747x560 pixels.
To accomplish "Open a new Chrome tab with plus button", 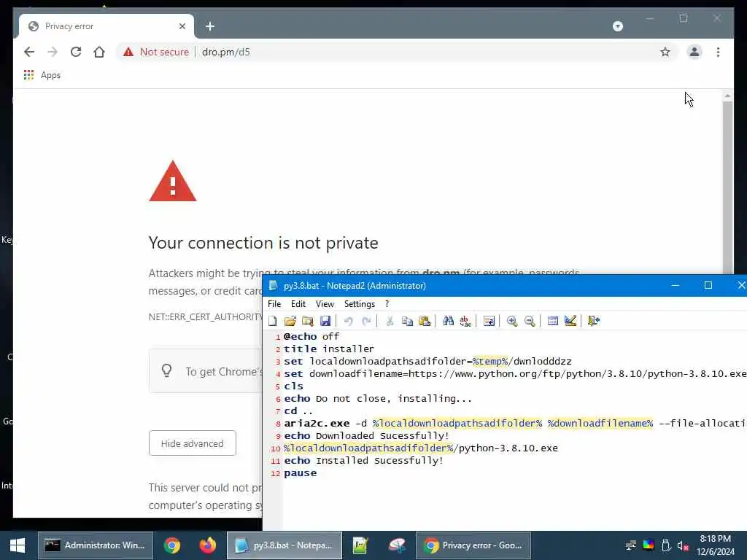I will 210,26.
